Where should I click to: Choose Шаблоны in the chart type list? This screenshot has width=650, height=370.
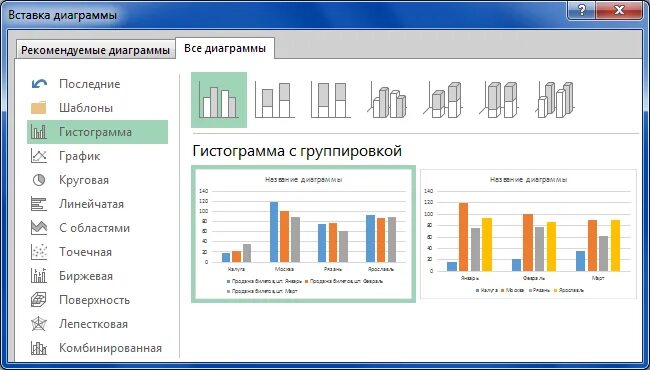97,108
